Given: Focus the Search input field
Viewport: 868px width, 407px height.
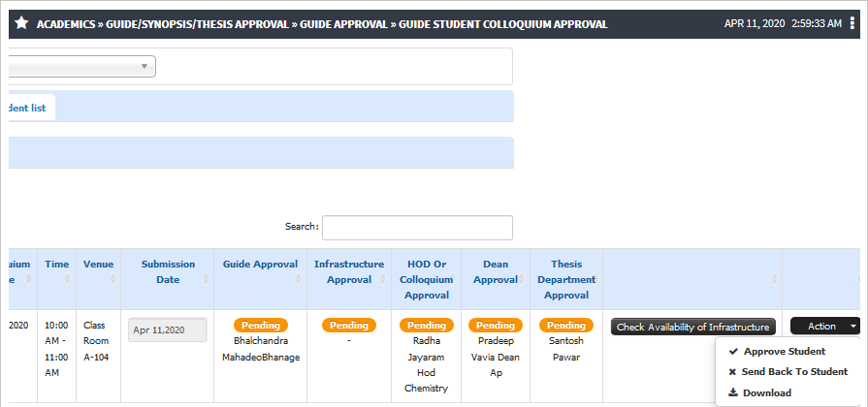Looking at the screenshot, I should click(417, 228).
